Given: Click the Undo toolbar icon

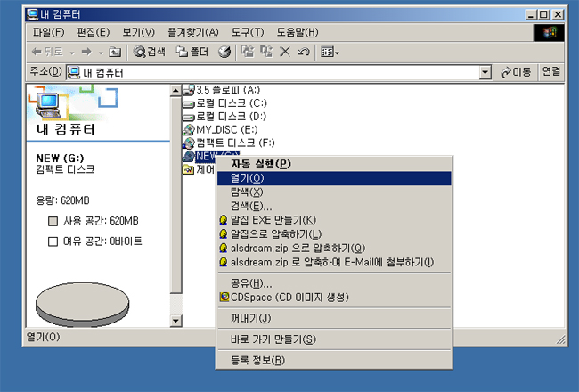Looking at the screenshot, I should (303, 52).
